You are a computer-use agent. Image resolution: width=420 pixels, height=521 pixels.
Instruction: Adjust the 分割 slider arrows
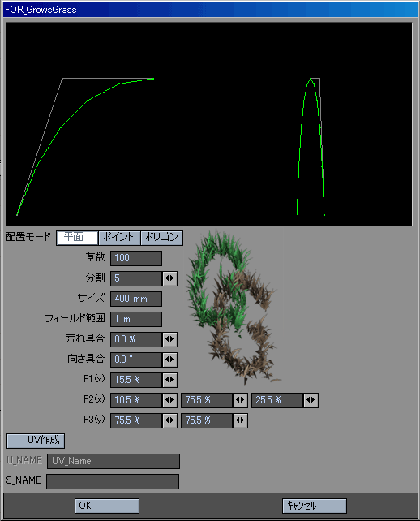pyautogui.click(x=169, y=278)
